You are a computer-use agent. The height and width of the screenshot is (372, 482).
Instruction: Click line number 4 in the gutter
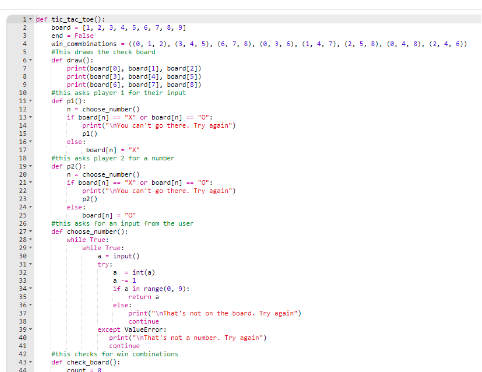(x=24, y=44)
